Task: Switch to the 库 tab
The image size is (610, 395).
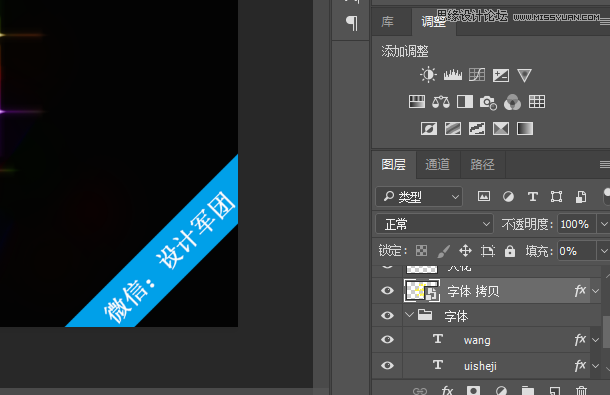Action: (x=387, y=21)
